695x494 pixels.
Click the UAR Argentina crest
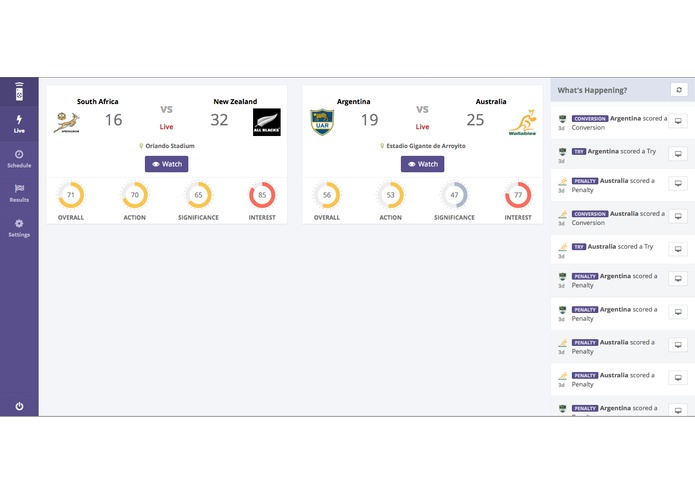[x=322, y=122]
